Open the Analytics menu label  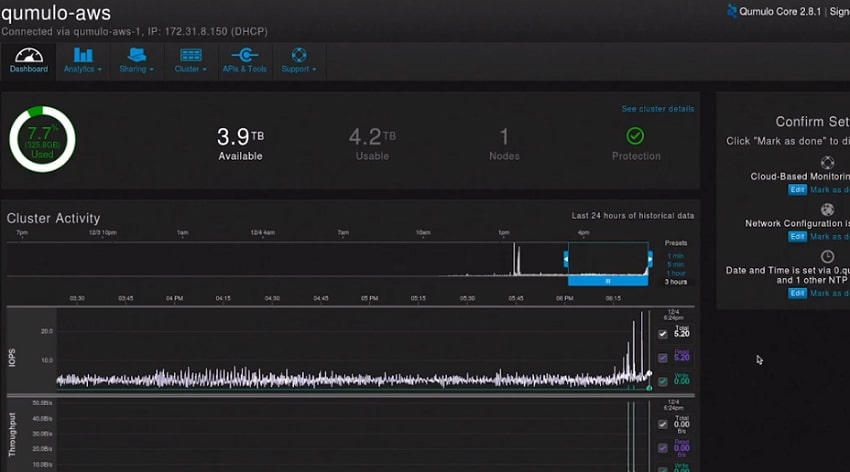click(x=79, y=69)
